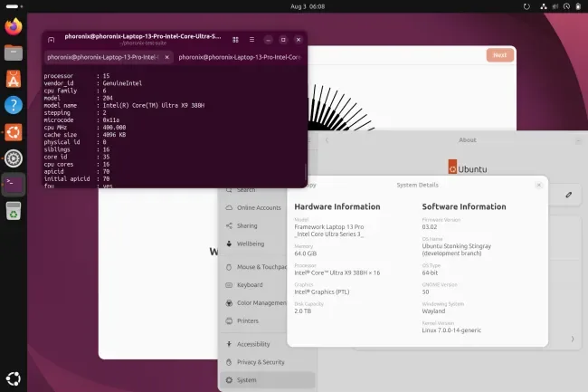Viewport: 588px width, 392px height.
Task: Click the model name Intel Core Ultra X9 388H line
Action: click(124, 105)
